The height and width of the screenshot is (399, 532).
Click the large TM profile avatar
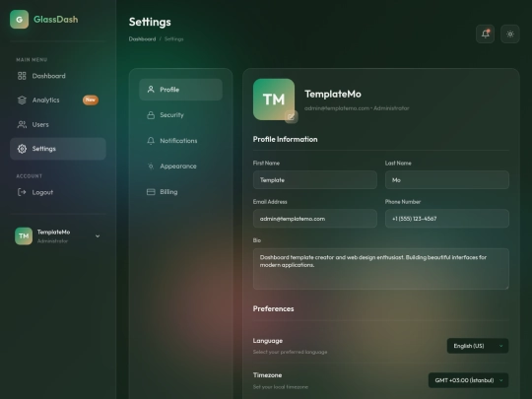274,100
